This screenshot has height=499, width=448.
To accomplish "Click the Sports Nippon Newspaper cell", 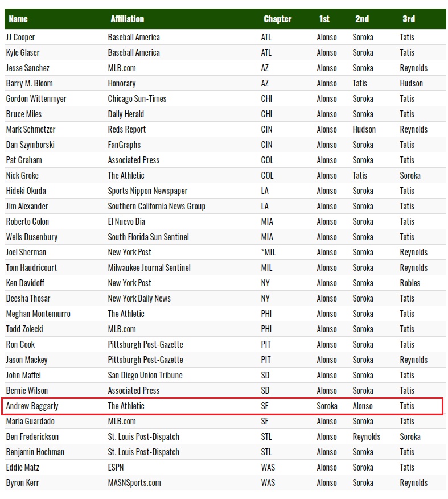I will (x=147, y=191).
